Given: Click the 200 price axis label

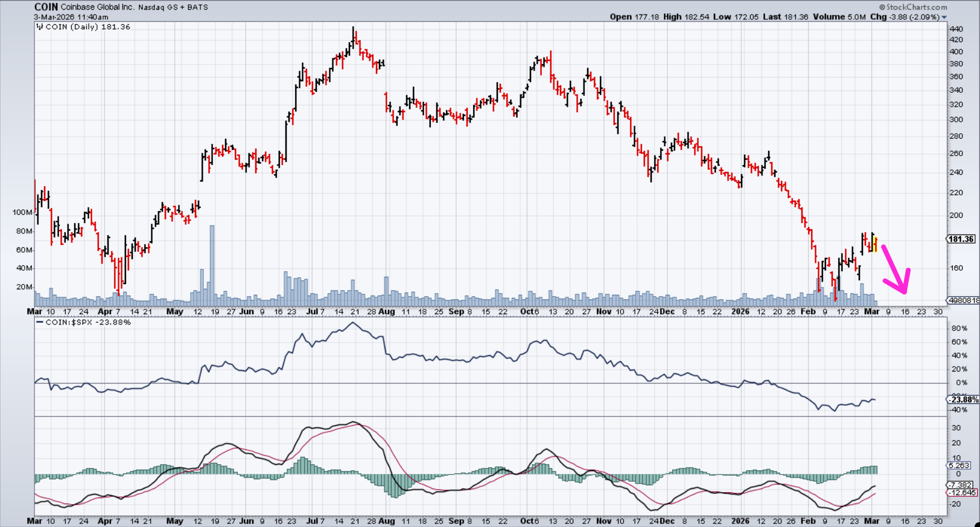Looking at the screenshot, I should pos(956,215).
